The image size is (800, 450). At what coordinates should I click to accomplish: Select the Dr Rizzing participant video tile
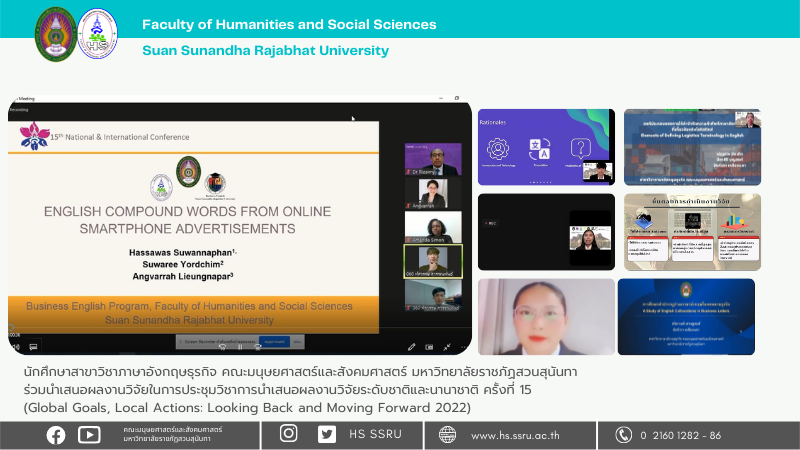pyautogui.click(x=432, y=160)
